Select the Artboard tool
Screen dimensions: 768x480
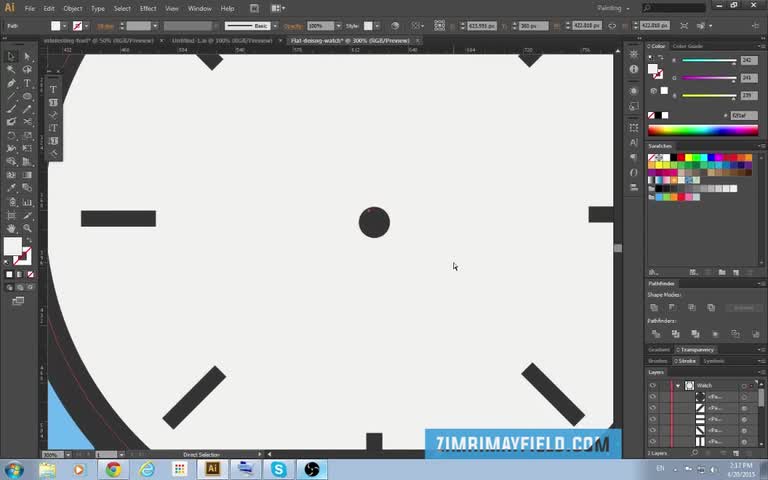coord(11,215)
